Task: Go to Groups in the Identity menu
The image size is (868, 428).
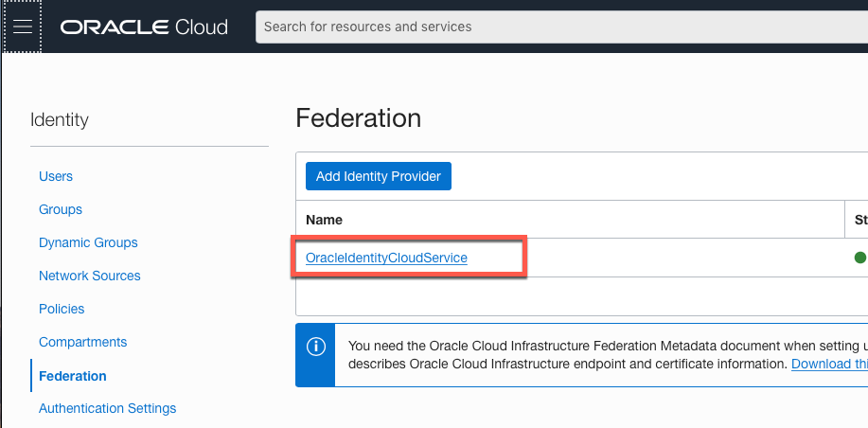Action: [x=61, y=209]
